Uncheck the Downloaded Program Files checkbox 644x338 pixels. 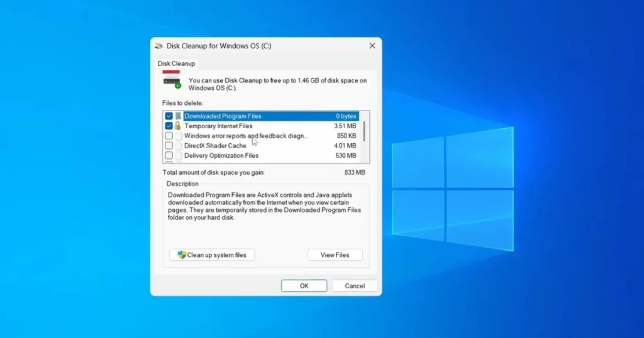point(169,116)
